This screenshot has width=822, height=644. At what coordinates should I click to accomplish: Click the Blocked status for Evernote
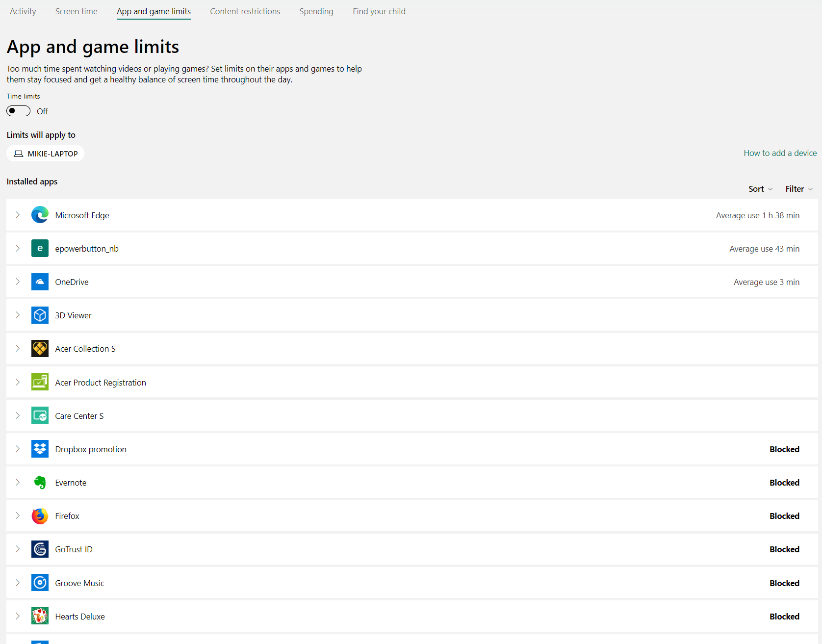(784, 483)
